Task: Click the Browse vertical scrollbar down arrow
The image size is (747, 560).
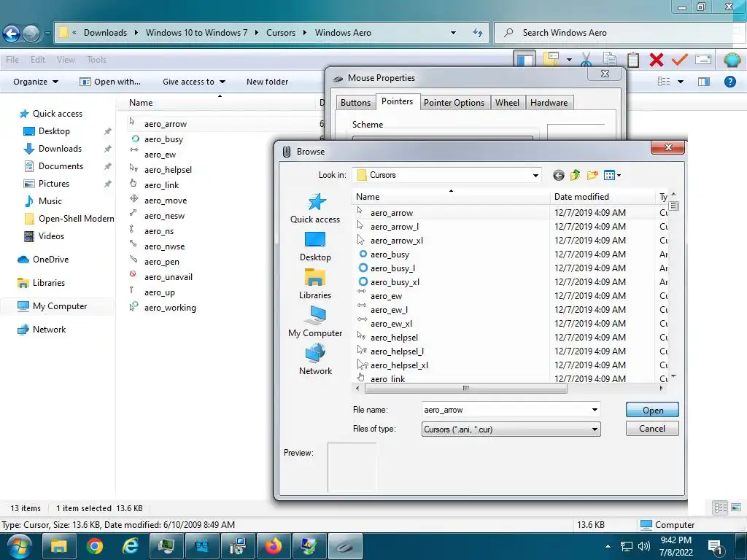Action: [x=673, y=376]
